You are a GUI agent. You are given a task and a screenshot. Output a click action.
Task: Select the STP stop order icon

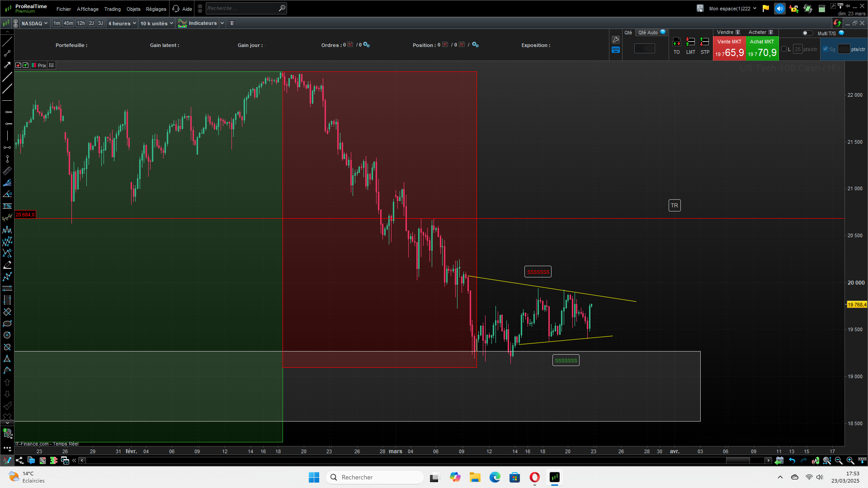[704, 42]
